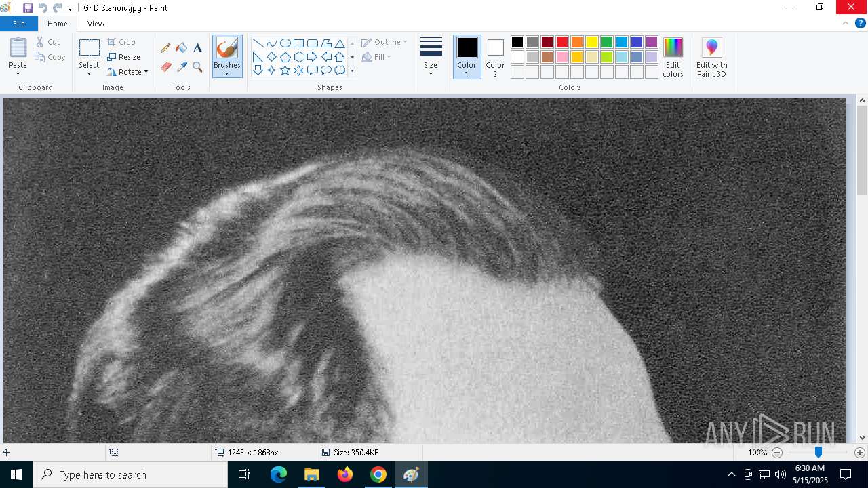Screen dimensions: 868x488
Task: Activate Color 2 background selector
Action: (495, 57)
